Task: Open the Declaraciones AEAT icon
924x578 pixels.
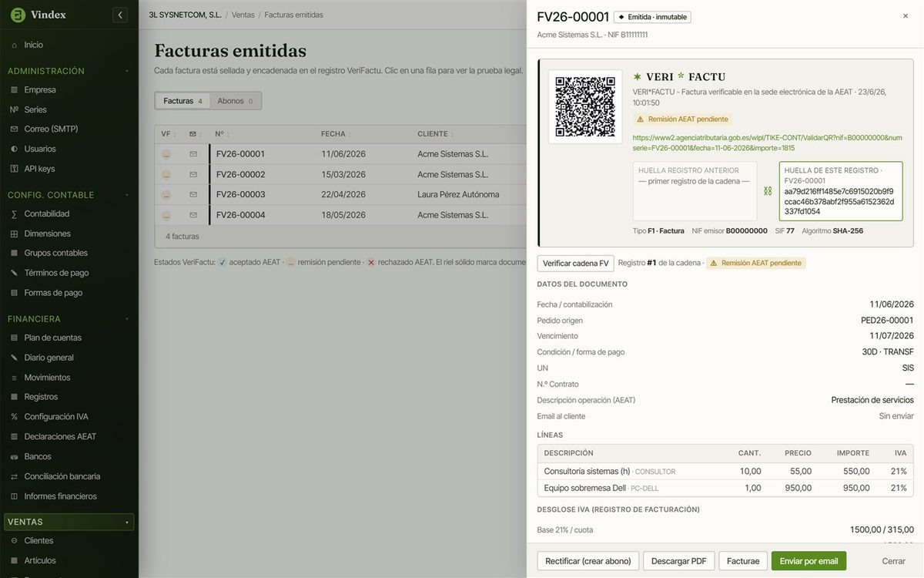Action: [14, 437]
